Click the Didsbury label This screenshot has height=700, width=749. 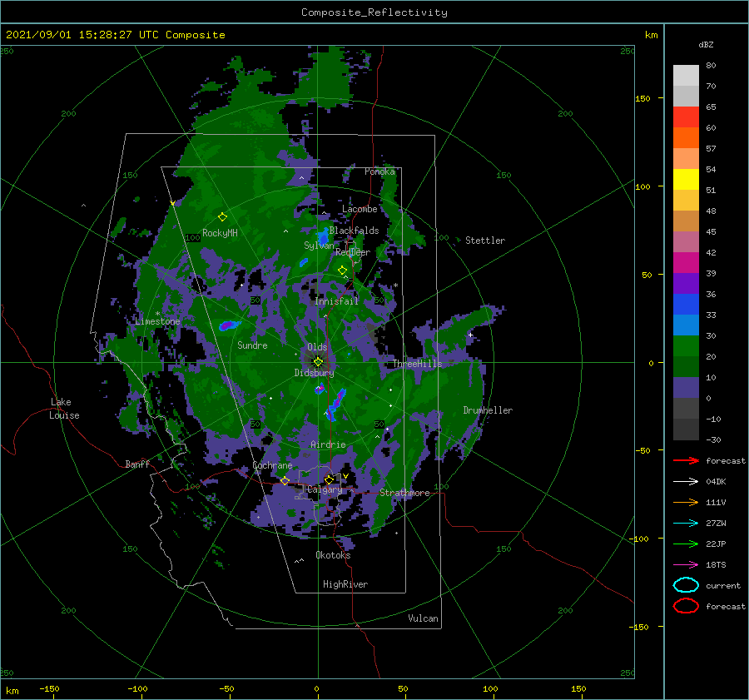click(x=314, y=373)
